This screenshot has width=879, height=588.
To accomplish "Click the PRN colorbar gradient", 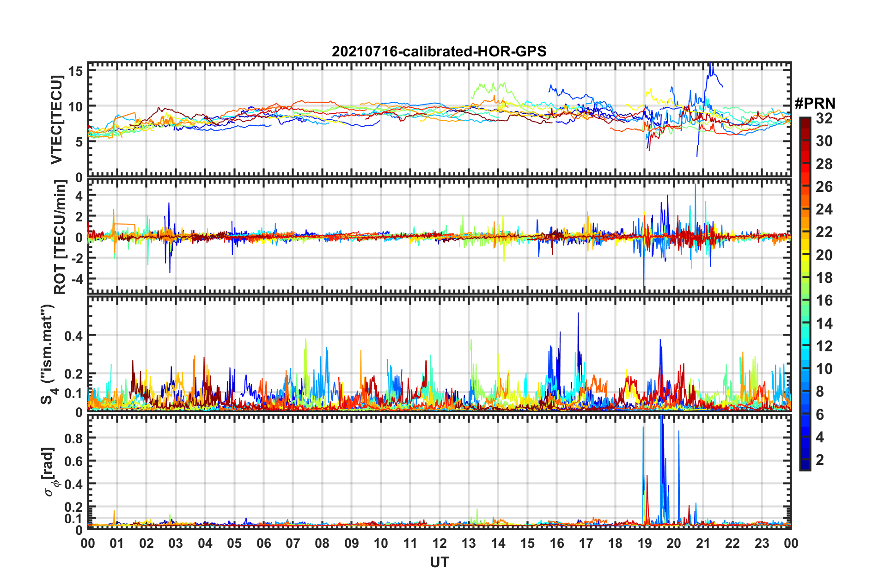I will (805, 294).
